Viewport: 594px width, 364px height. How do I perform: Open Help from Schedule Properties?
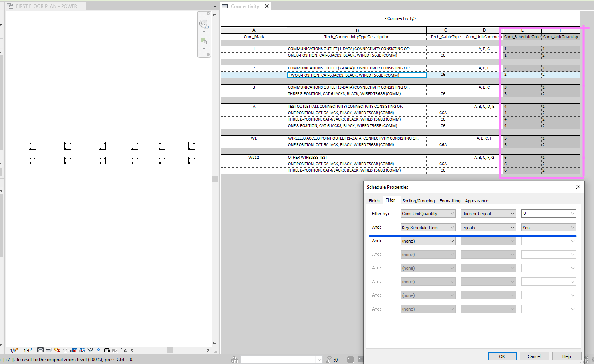pyautogui.click(x=566, y=356)
